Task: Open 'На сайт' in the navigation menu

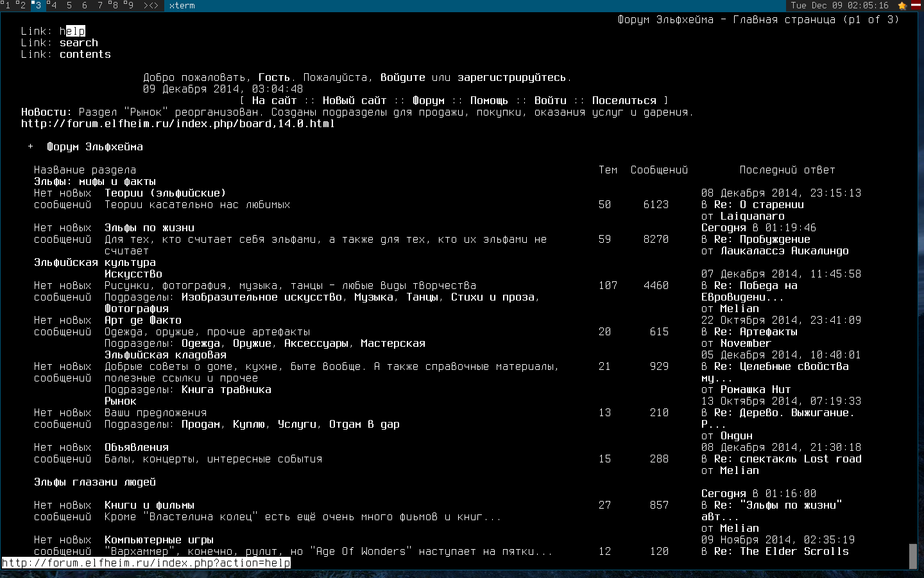Action: click(275, 100)
